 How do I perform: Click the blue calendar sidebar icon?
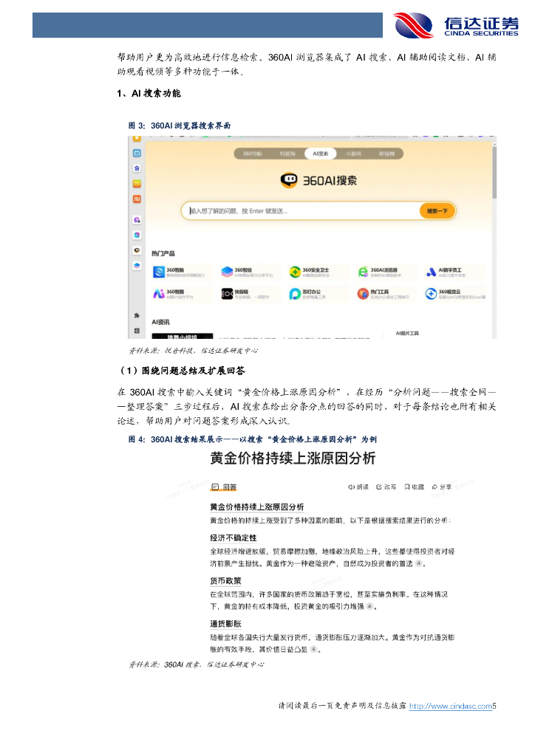click(x=137, y=153)
